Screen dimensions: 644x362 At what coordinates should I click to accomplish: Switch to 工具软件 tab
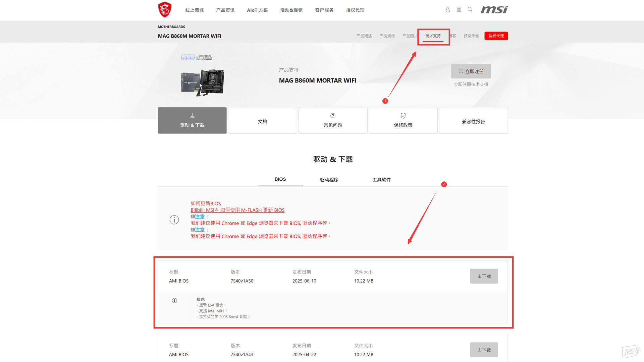click(382, 180)
